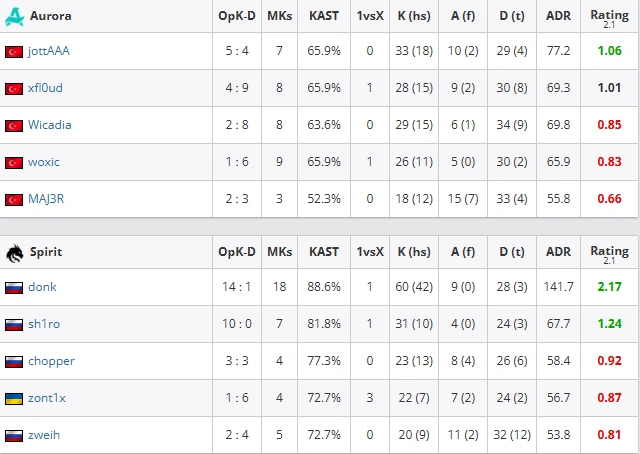Open chopper's player profile link
Screen dimensions: 640x454
point(51,361)
